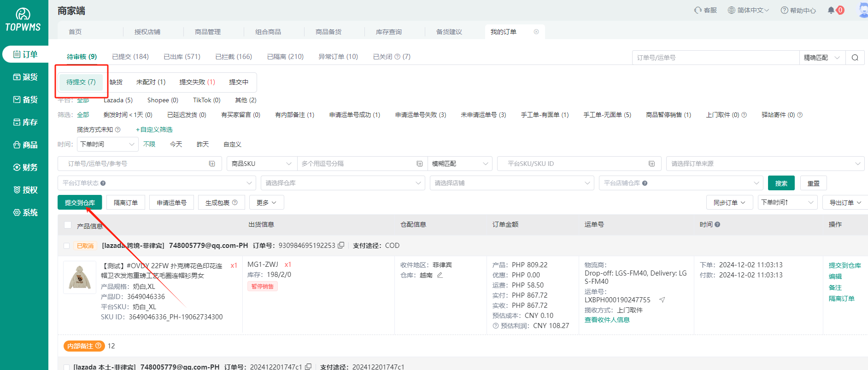The width and height of the screenshot is (868, 370).
Task: Open 精确匹配 match mode dropdown
Action: click(822, 58)
